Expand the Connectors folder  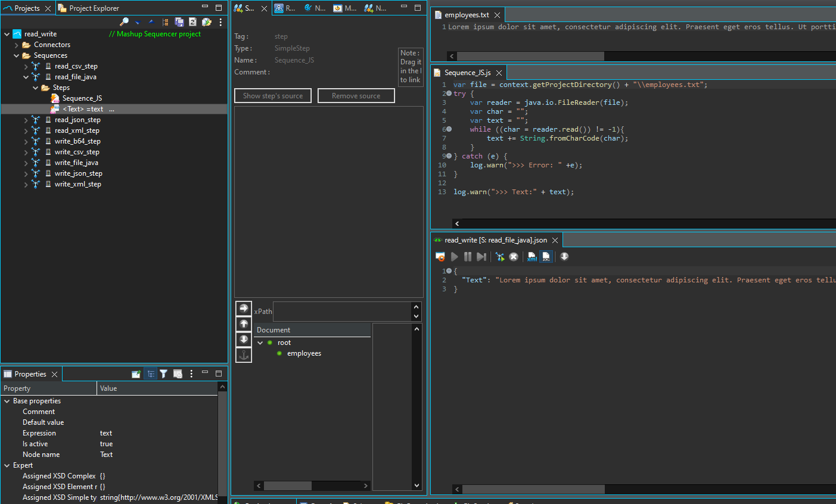point(17,45)
